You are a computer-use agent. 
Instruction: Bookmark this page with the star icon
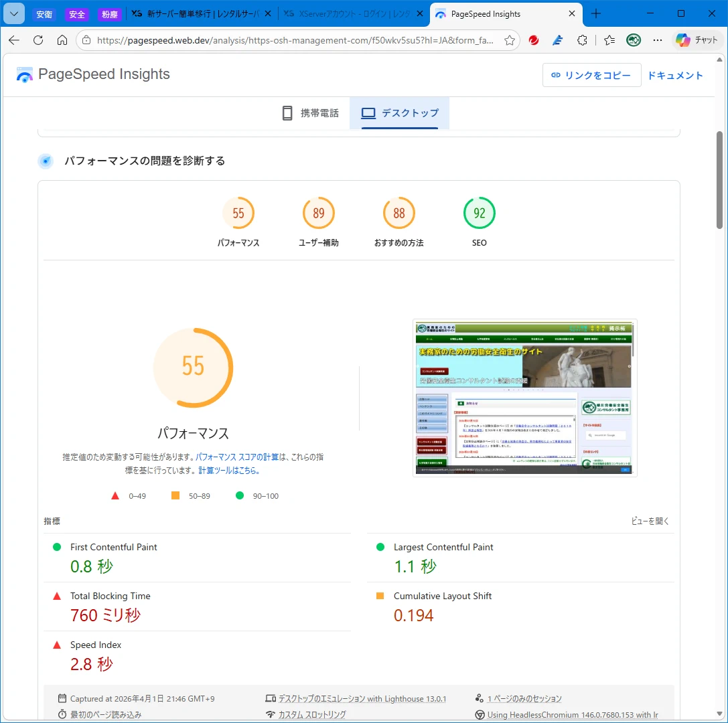tap(510, 40)
